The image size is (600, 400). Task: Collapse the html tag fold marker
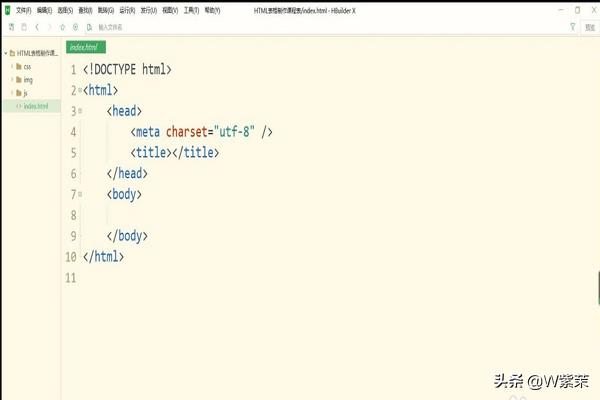coord(80,91)
